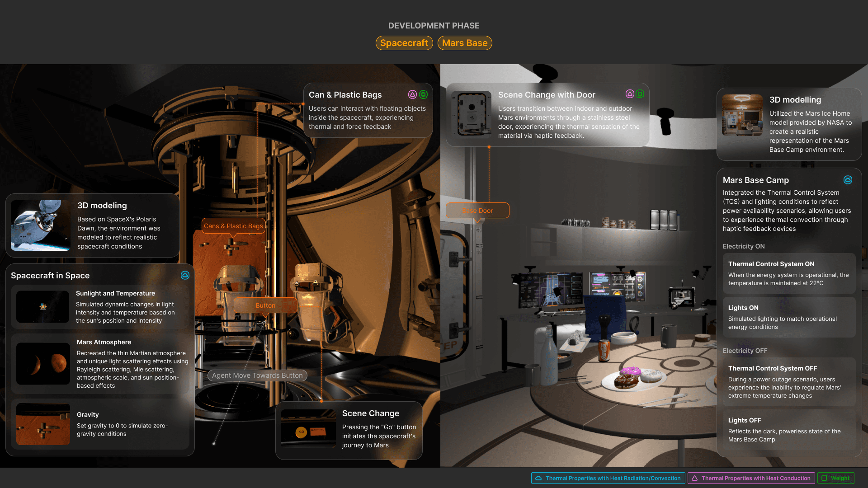Toggle the Weight legend tag

point(835,478)
